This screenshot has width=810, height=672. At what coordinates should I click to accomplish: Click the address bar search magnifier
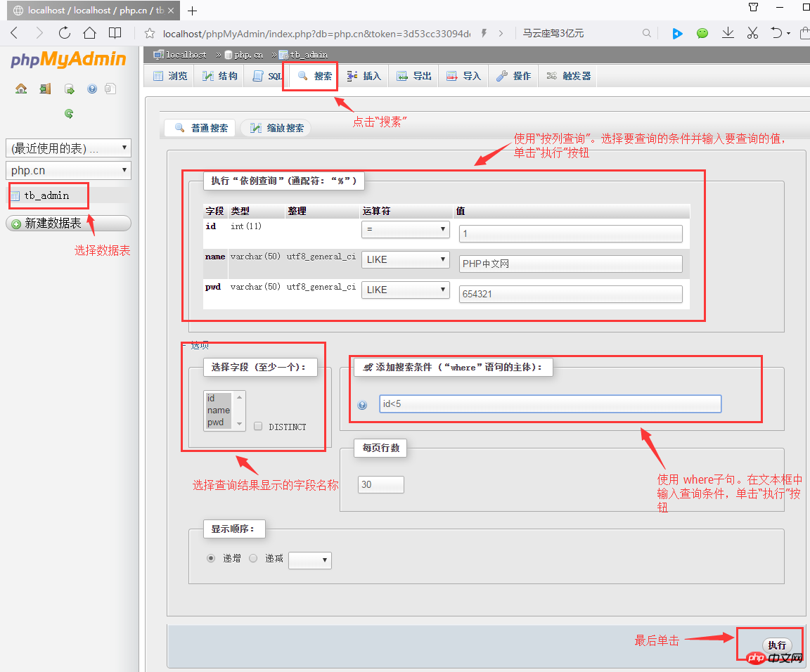coord(647,33)
